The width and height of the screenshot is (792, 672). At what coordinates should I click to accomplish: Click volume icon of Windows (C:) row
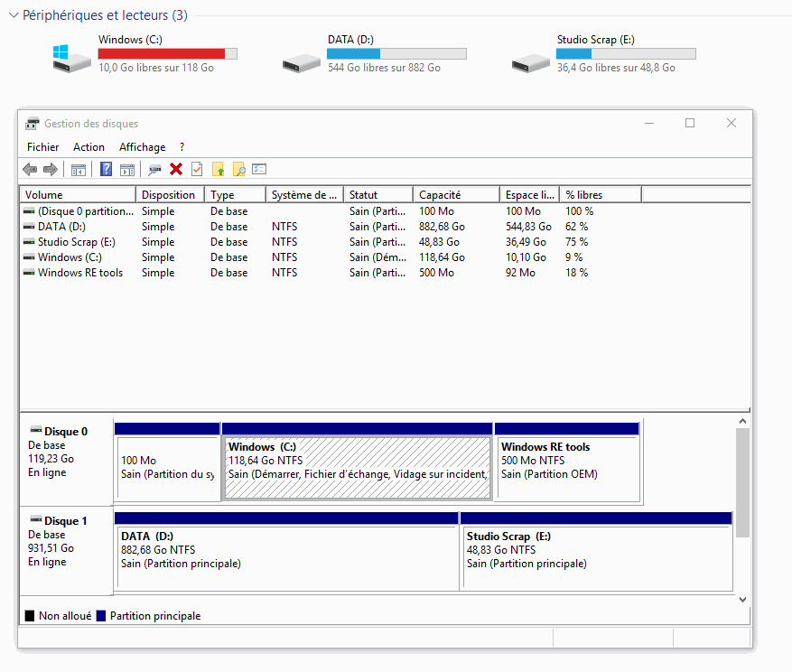(x=29, y=257)
